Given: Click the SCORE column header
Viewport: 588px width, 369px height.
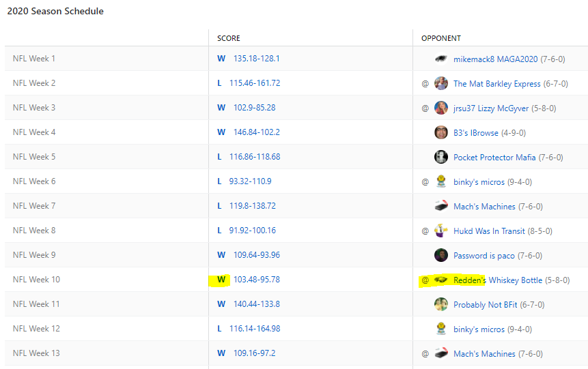Looking at the screenshot, I should point(229,38).
